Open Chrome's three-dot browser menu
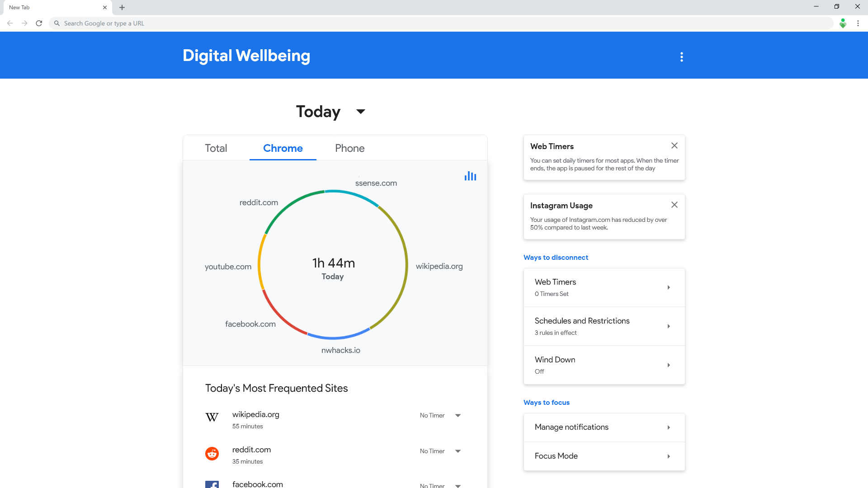The image size is (868, 488). pyautogui.click(x=858, y=23)
